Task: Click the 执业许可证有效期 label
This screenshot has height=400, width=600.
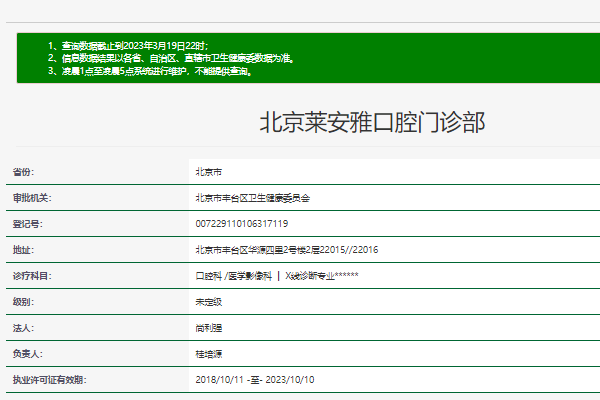Action: [x=50, y=380]
